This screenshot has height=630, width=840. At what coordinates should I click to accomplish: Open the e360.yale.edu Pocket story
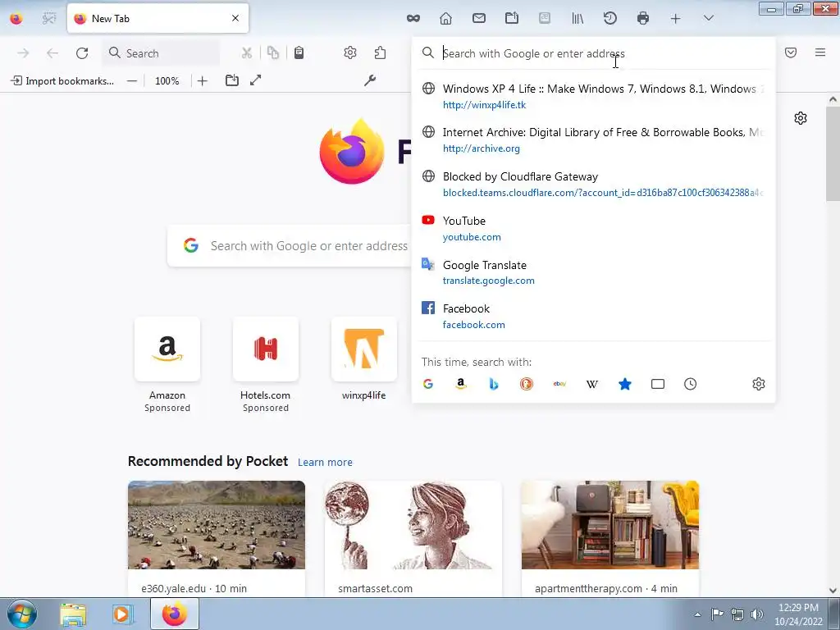[x=217, y=539]
